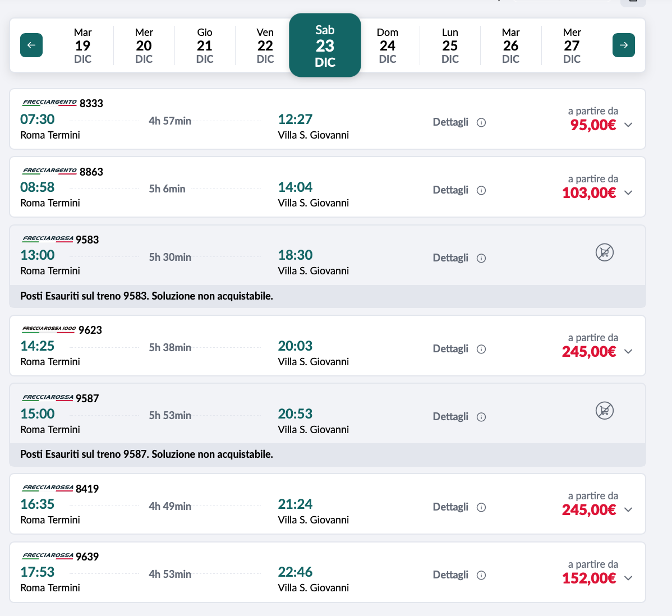Open Dettagli for train 9639

[x=450, y=574]
